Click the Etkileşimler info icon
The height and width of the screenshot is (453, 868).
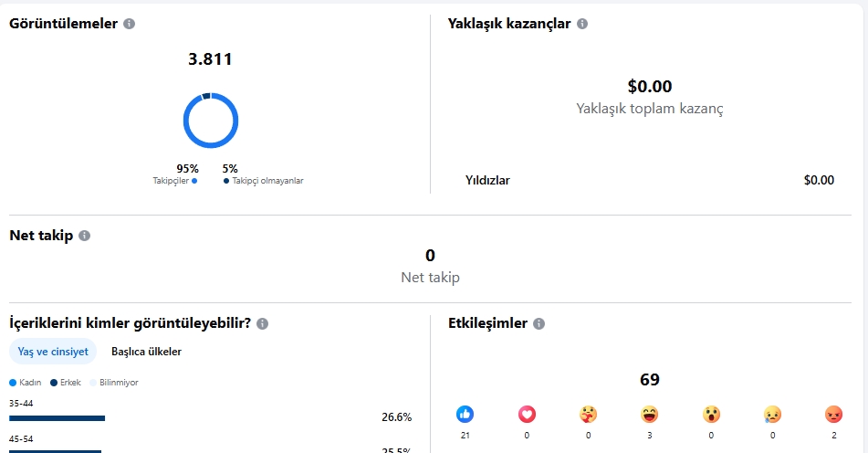pyautogui.click(x=539, y=323)
